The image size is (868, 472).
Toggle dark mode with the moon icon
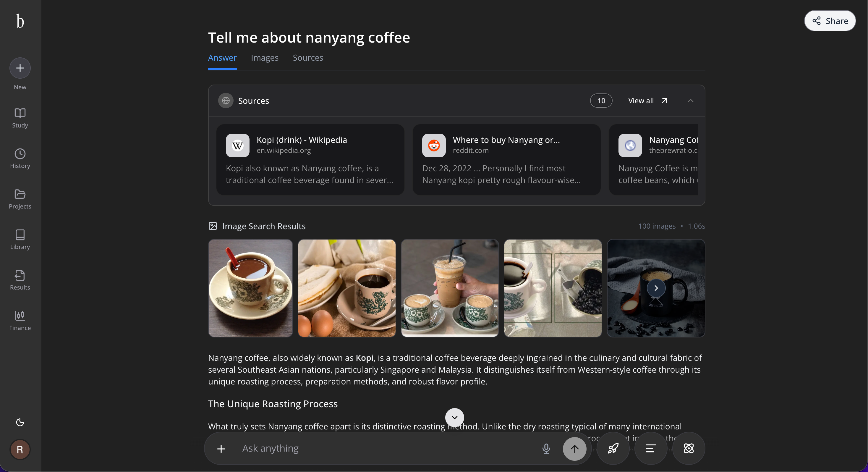point(20,422)
